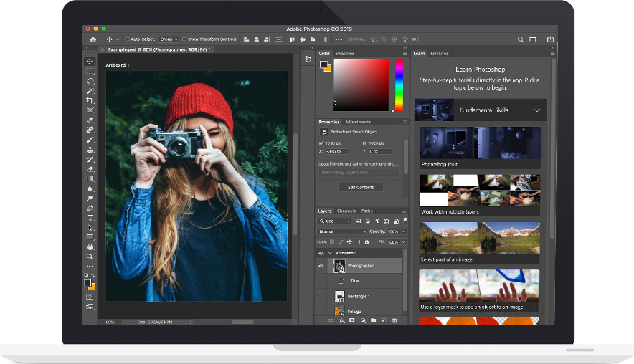The height and width of the screenshot is (364, 634).
Task: Select the Zoom tool in the toolbox
Action: click(x=90, y=257)
